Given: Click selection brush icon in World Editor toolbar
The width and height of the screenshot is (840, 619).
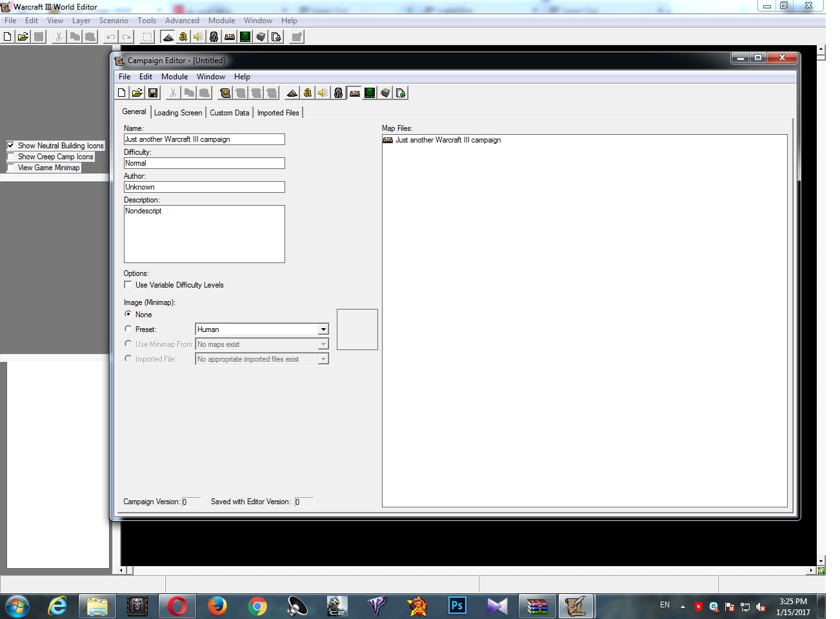Looking at the screenshot, I should point(147,37).
